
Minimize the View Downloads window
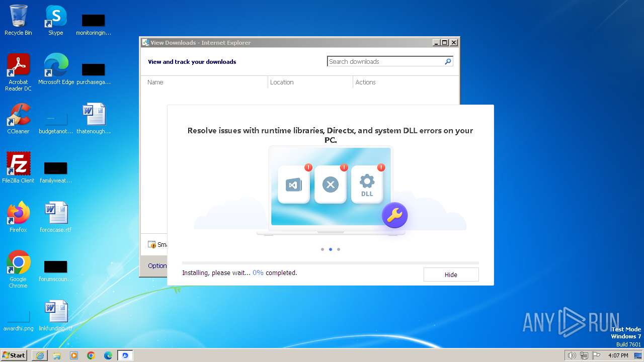[x=436, y=43]
